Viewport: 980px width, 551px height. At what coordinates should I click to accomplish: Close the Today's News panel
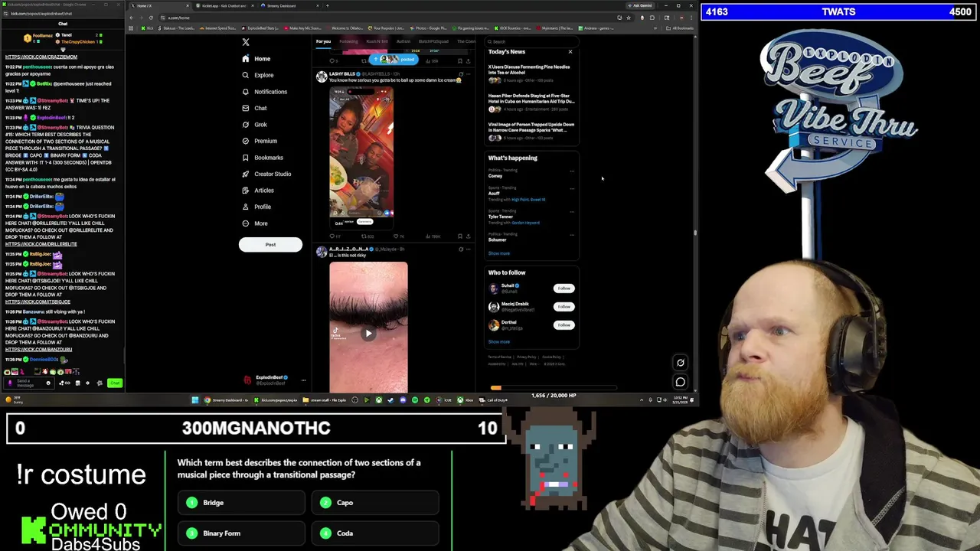coord(570,52)
